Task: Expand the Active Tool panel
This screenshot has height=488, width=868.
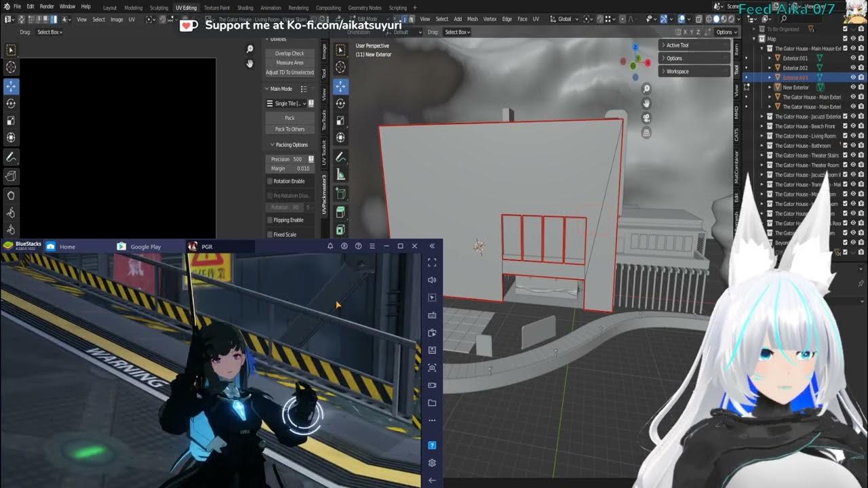Action: click(x=694, y=45)
